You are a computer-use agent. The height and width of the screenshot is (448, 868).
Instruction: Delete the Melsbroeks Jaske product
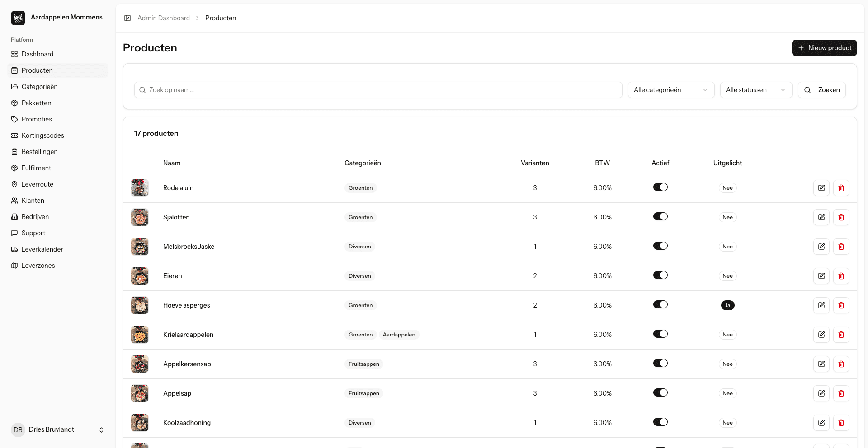click(841, 247)
